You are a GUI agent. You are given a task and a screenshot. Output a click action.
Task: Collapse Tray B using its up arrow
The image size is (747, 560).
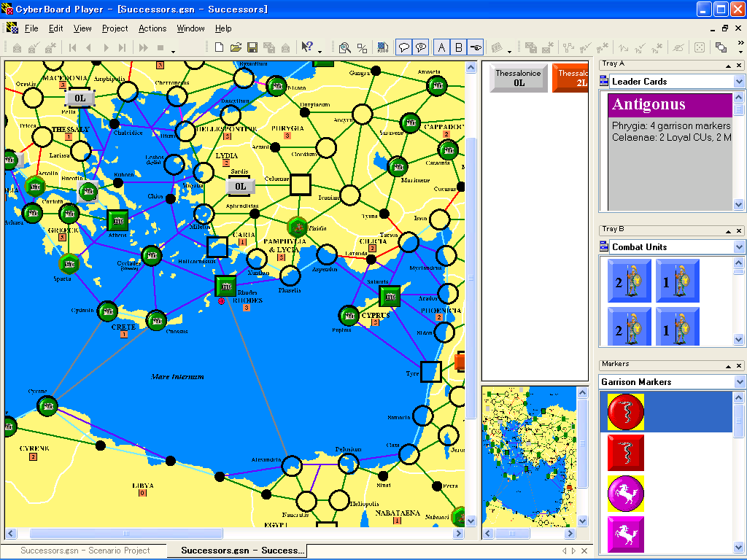(729, 231)
